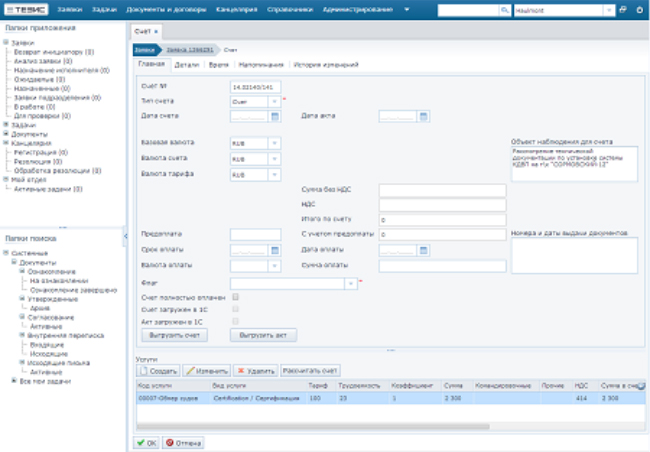This screenshot has height=452, width=650.
Task: Open Задачи main menu
Action: tap(104, 10)
